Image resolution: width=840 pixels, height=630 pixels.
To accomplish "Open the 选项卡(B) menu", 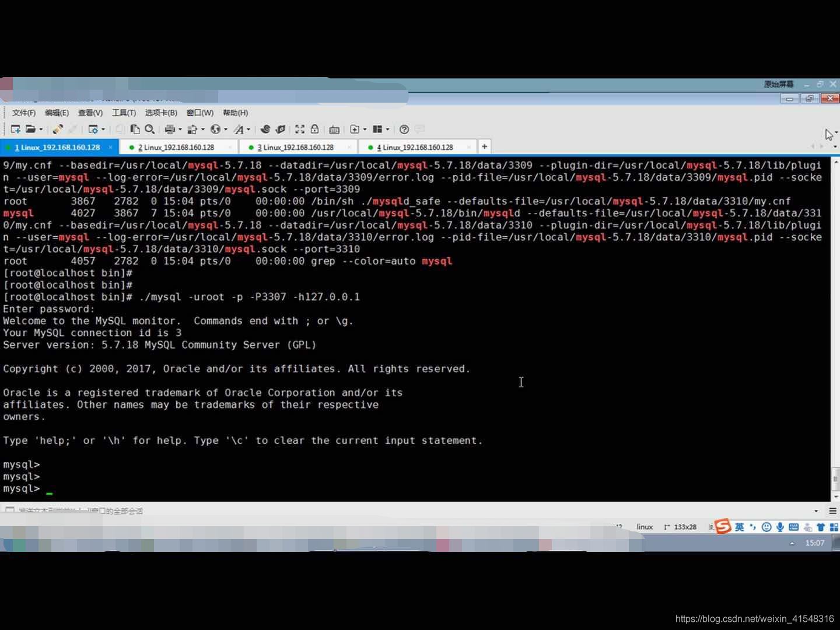I will pyautogui.click(x=161, y=113).
